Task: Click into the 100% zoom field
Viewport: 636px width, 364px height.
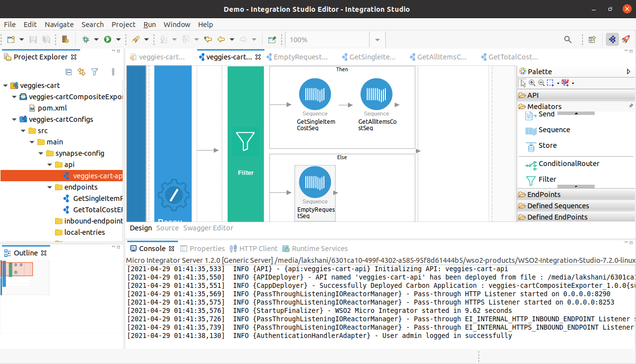Action: 327,40
